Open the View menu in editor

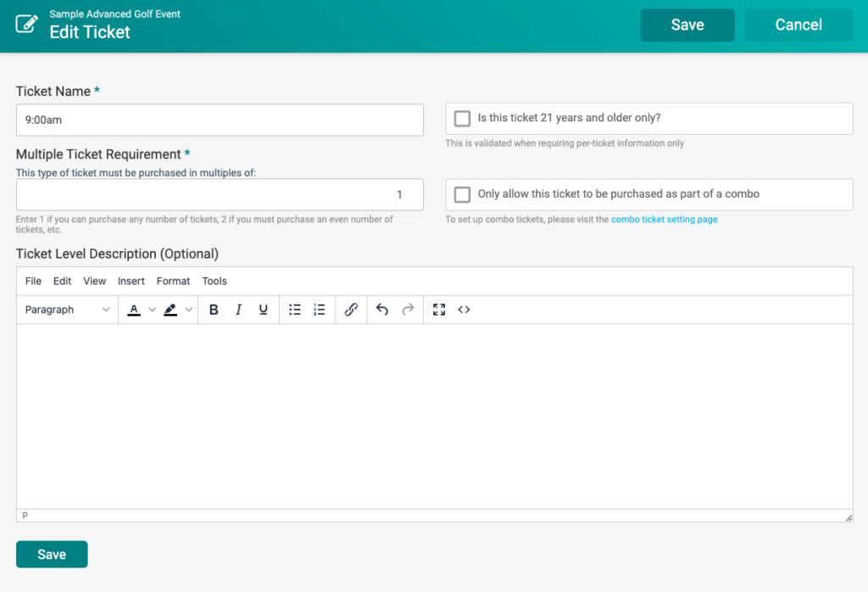(x=95, y=282)
